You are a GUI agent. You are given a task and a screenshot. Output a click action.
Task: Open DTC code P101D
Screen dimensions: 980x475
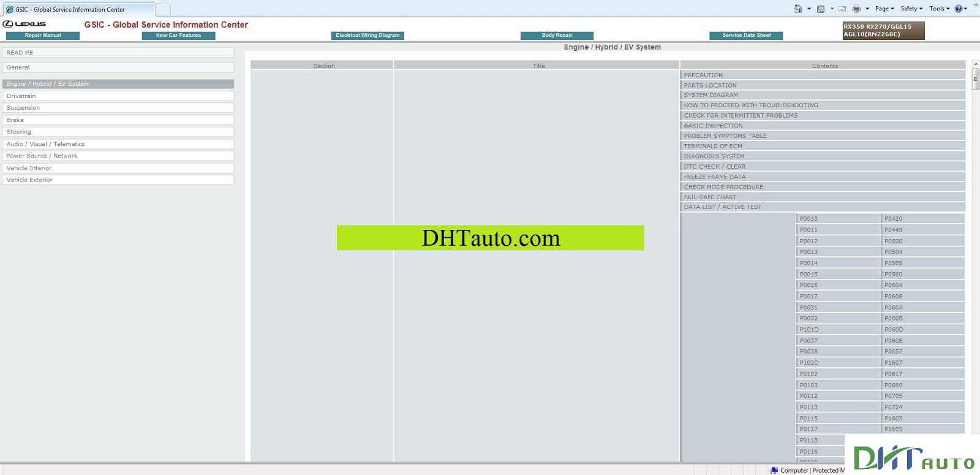coord(837,330)
